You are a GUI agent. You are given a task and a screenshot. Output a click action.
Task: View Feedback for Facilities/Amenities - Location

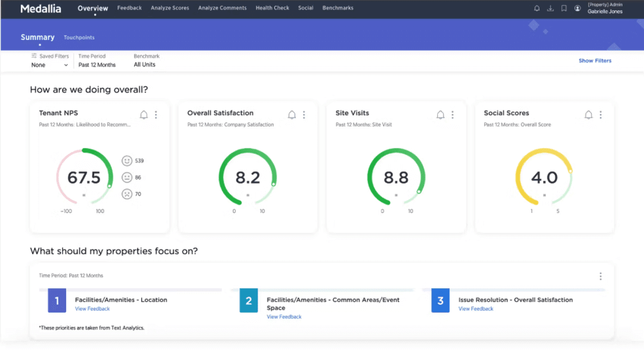[x=92, y=308]
